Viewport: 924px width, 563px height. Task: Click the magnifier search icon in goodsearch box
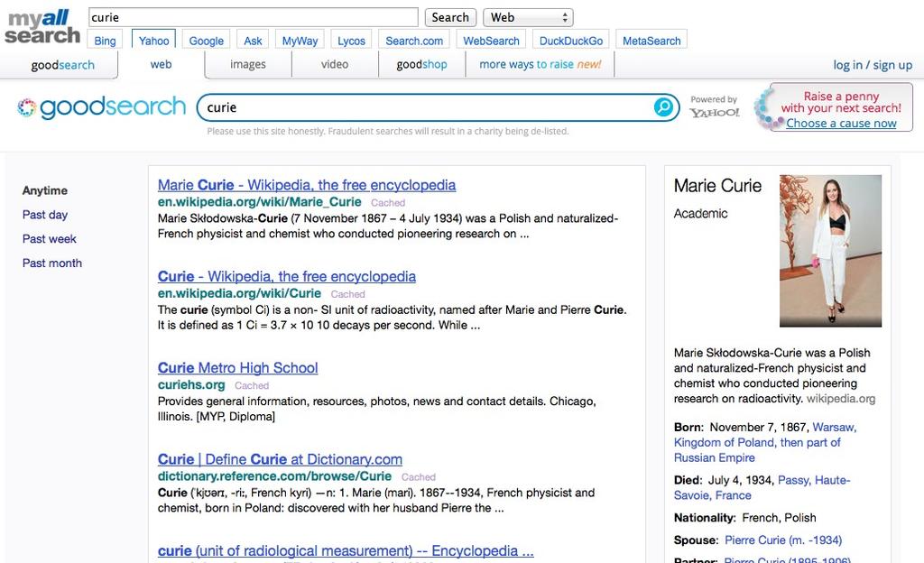663,107
